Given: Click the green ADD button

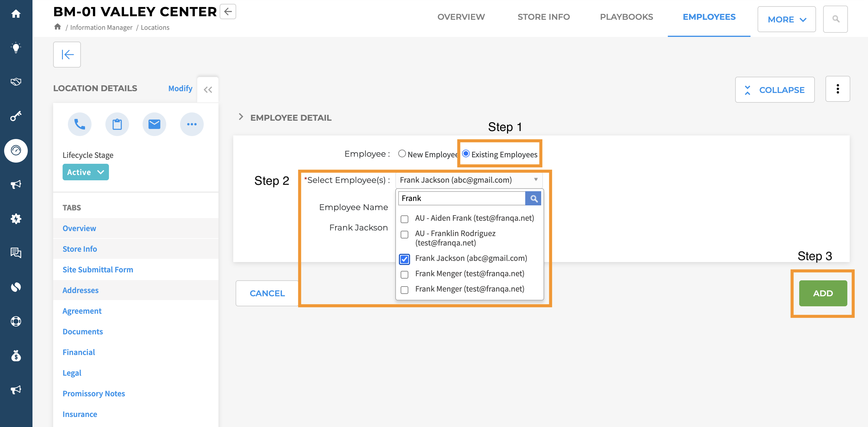Looking at the screenshot, I should click(823, 293).
